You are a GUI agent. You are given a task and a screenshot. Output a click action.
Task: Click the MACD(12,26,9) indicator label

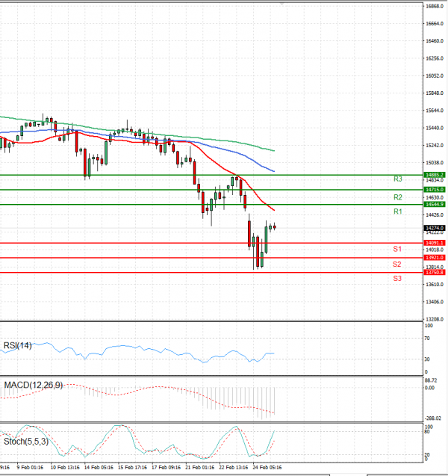click(34, 385)
